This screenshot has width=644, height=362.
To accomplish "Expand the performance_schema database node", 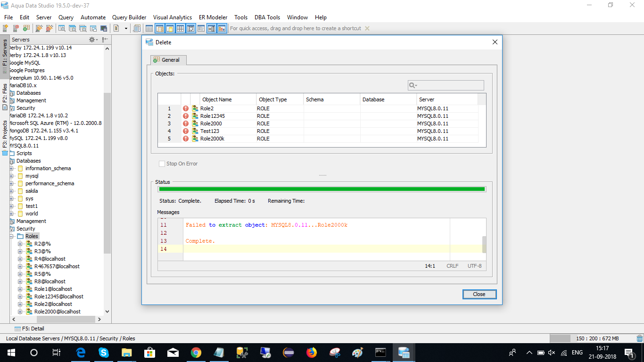I will [12, 183].
